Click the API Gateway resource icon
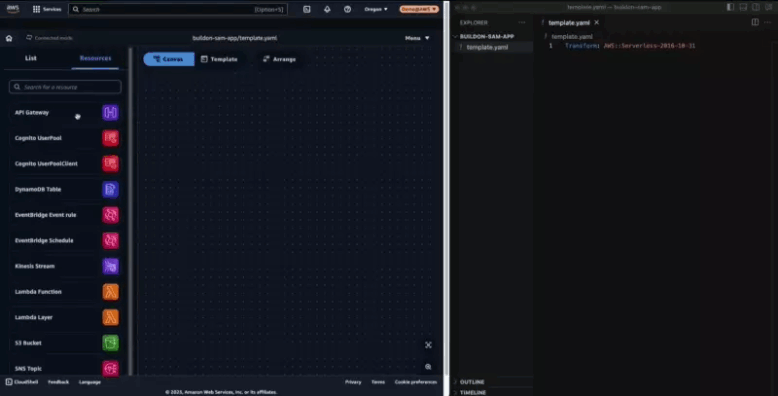Image resolution: width=778 pixels, height=396 pixels. pos(110,113)
